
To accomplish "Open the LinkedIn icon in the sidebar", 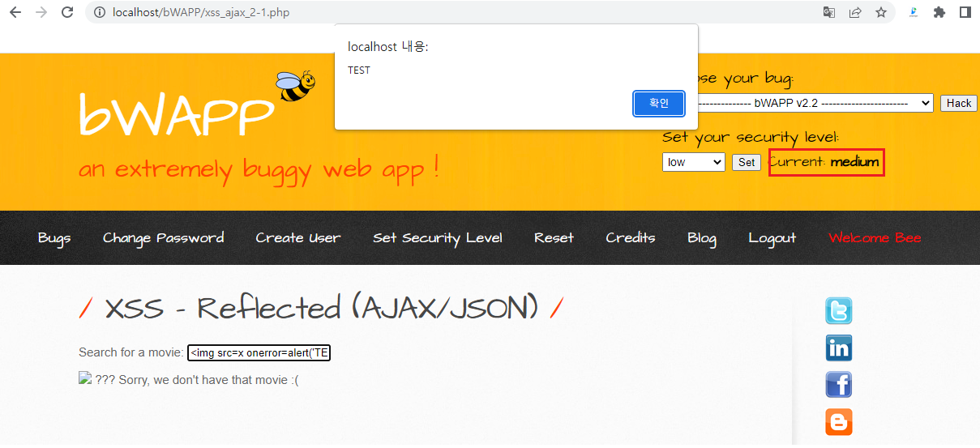I will 839,348.
